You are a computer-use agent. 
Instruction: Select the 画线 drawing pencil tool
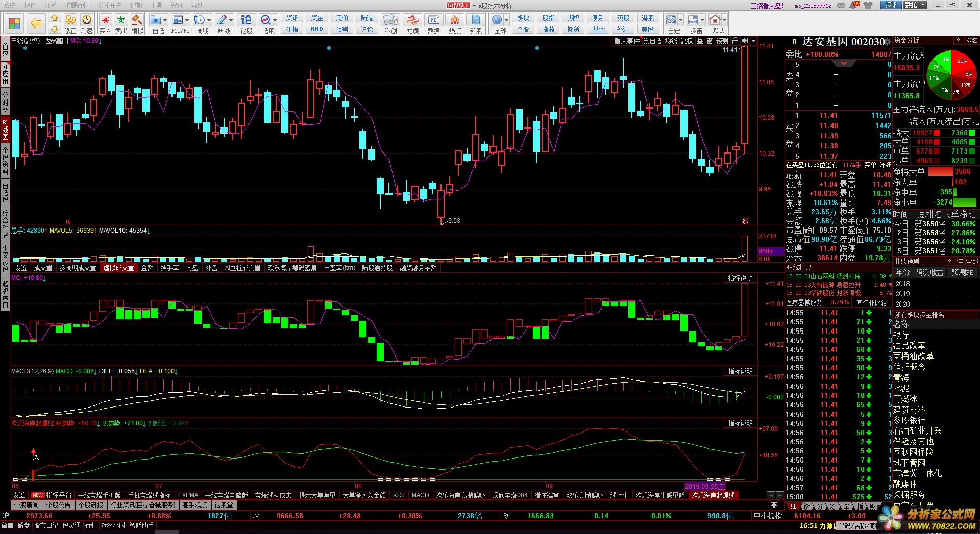point(221,20)
